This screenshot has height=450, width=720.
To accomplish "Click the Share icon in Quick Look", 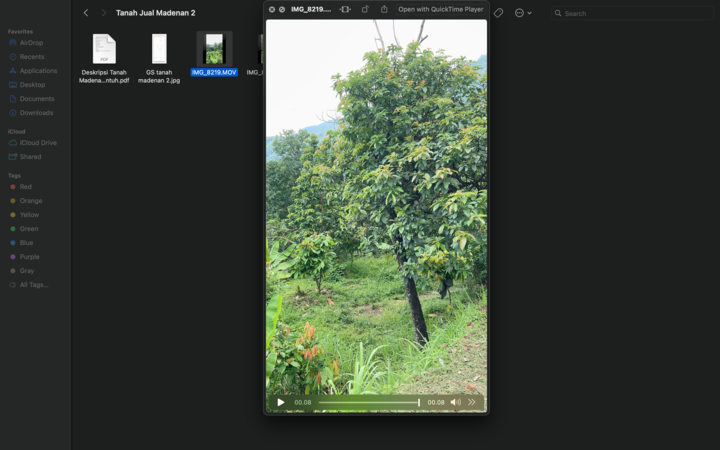I will pos(384,9).
